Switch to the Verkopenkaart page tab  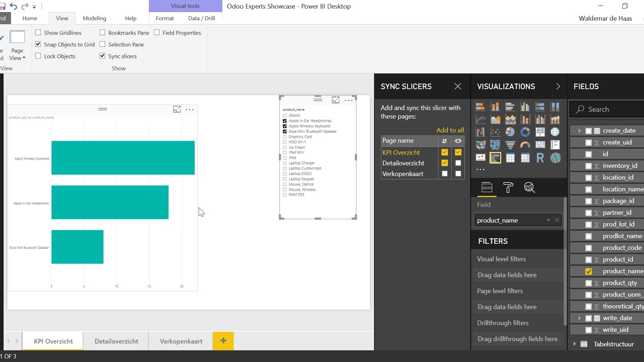point(181,341)
